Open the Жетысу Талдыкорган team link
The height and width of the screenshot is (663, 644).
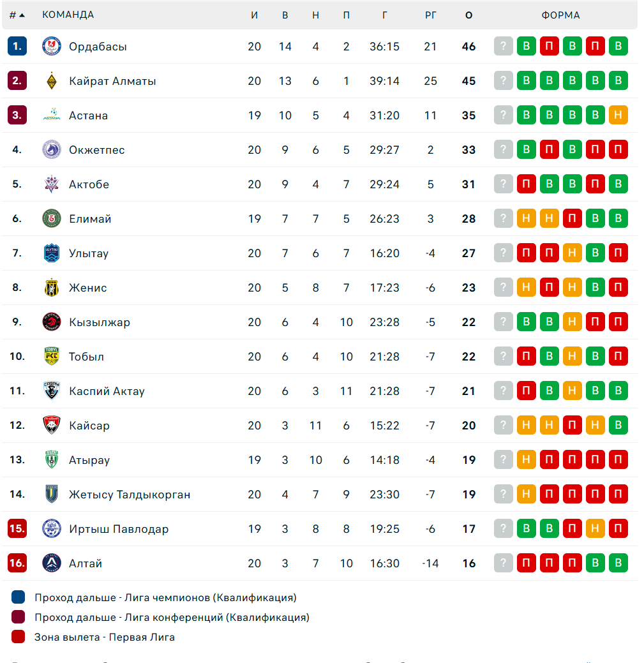(x=130, y=495)
